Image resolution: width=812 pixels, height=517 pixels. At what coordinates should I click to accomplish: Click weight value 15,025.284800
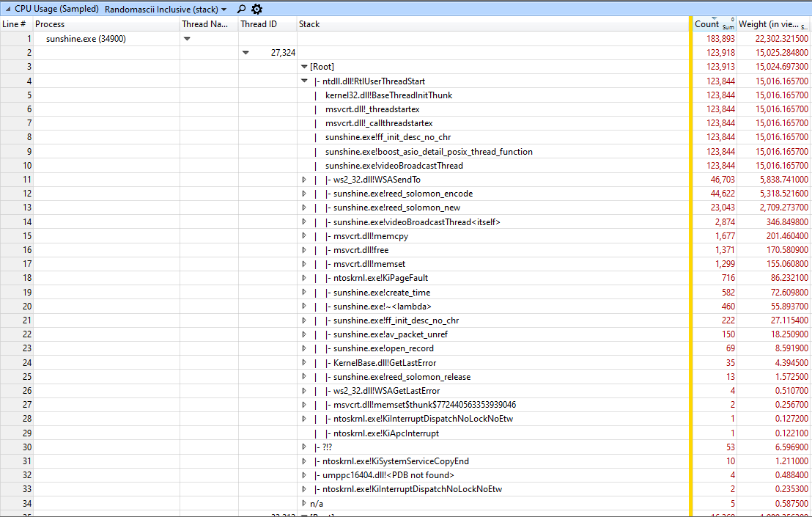coord(781,53)
